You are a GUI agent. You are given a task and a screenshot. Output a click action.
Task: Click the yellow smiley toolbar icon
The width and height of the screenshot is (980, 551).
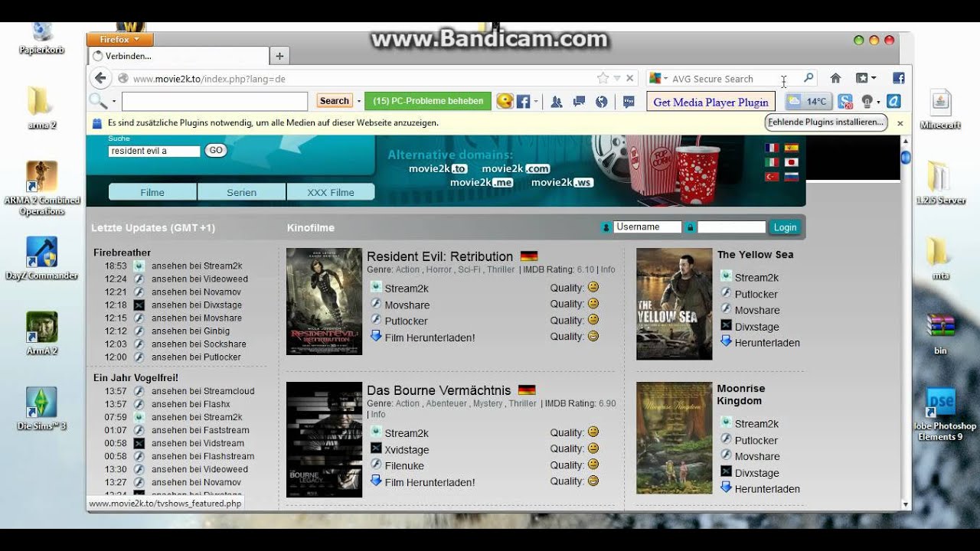pos(504,101)
